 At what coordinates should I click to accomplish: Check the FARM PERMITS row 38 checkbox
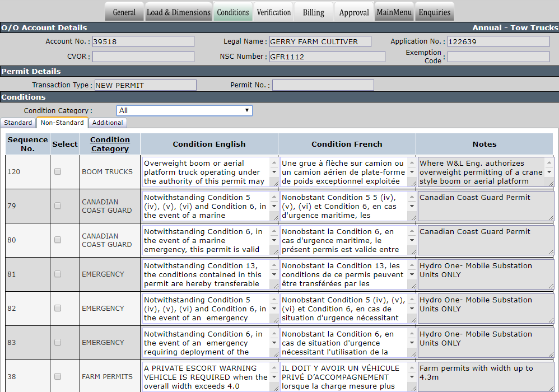click(57, 376)
